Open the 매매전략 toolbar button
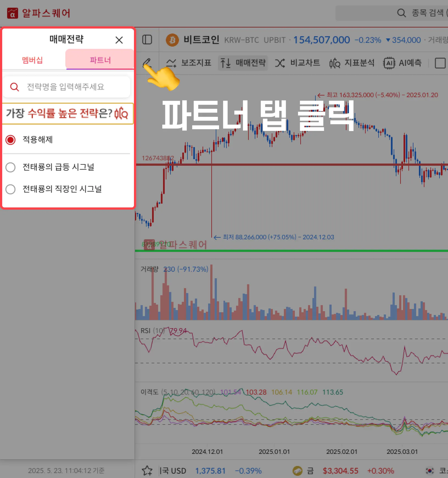448x478 pixels. pos(243,63)
